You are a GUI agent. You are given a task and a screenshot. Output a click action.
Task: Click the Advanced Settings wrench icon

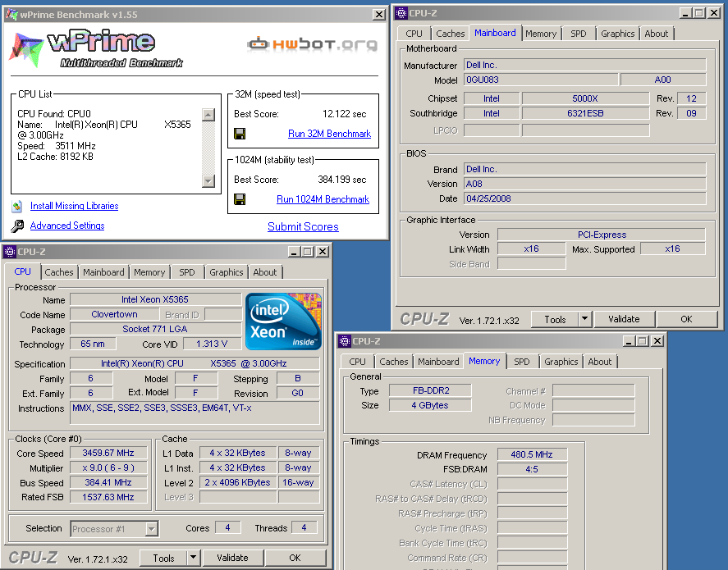click(17, 226)
